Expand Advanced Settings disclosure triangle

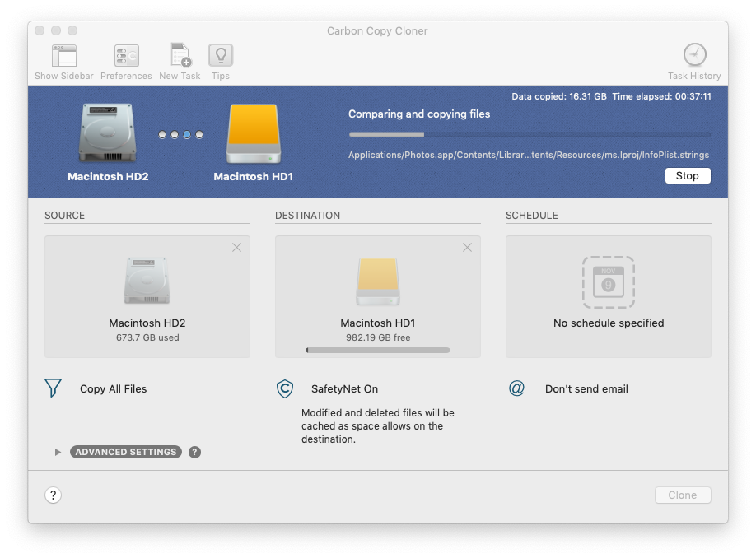click(58, 452)
